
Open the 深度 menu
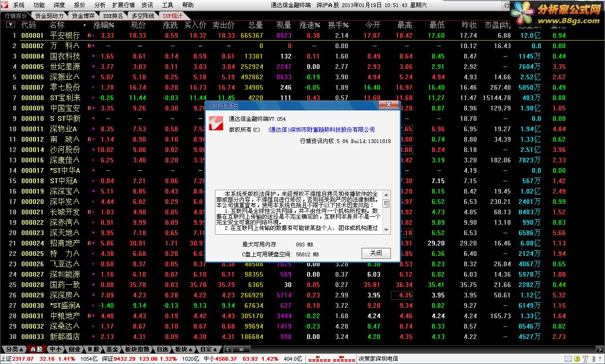pyautogui.click(x=60, y=5)
